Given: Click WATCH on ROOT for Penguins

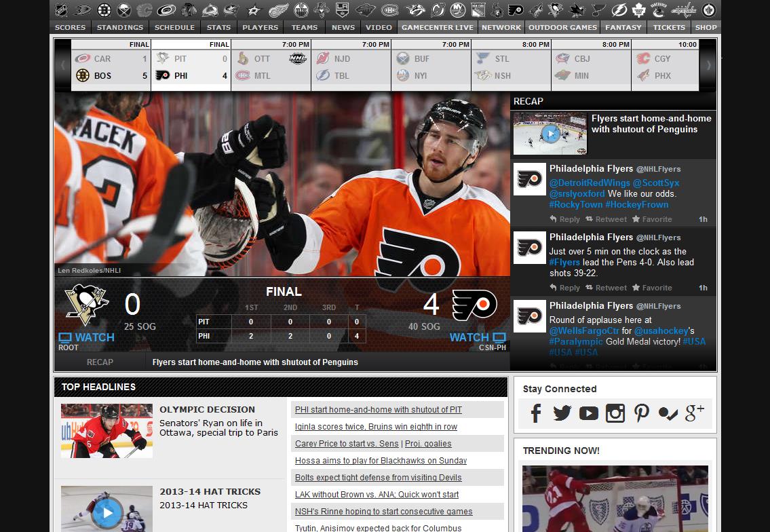Looking at the screenshot, I should (x=86, y=337).
